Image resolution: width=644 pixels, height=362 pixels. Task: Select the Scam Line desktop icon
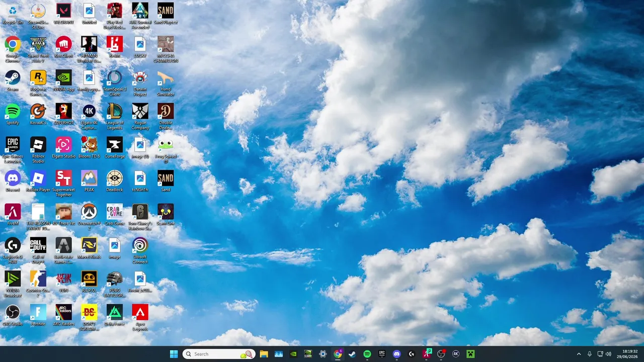166,215
